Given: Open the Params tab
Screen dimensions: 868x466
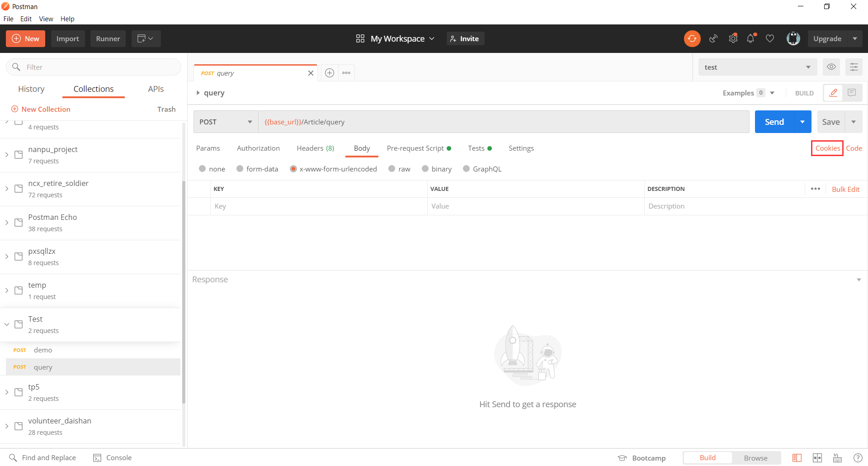Looking at the screenshot, I should point(208,148).
